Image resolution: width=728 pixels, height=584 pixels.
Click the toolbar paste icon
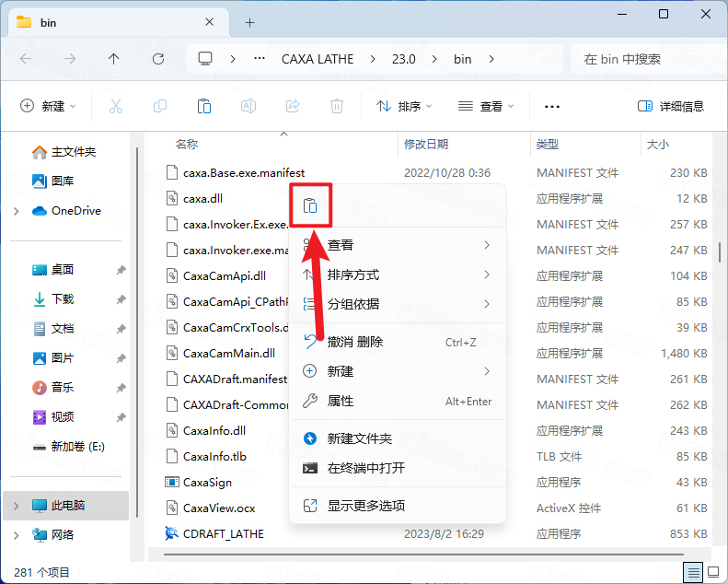pos(204,107)
